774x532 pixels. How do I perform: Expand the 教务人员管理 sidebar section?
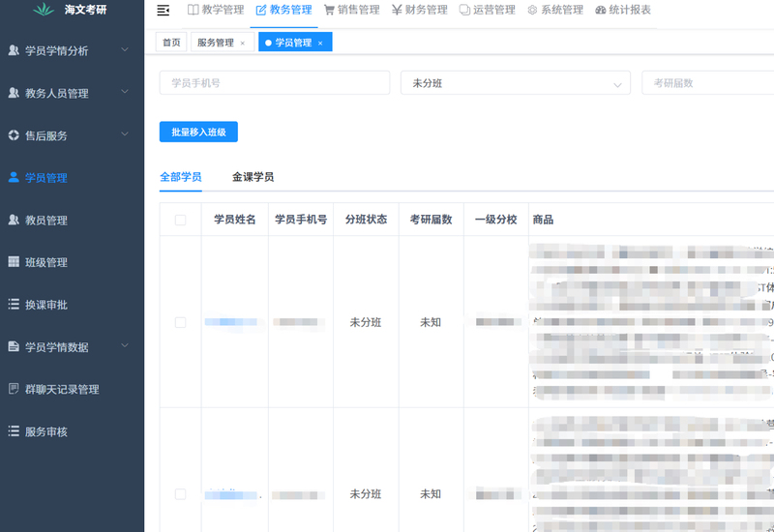point(124,93)
